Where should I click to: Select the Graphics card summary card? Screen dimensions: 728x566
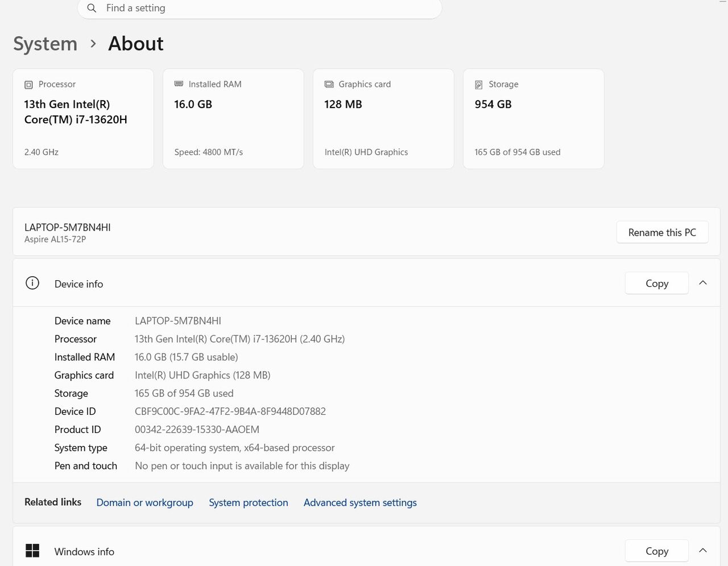click(x=383, y=119)
